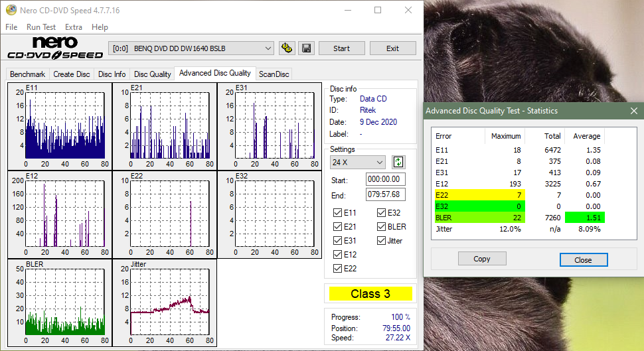Screen dimensions: 644x351
Task: Toggle the E12 checkbox
Action: pyautogui.click(x=338, y=255)
